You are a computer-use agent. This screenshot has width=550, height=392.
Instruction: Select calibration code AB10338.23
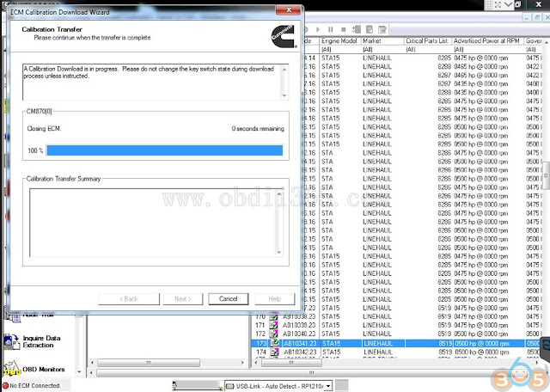299,317
